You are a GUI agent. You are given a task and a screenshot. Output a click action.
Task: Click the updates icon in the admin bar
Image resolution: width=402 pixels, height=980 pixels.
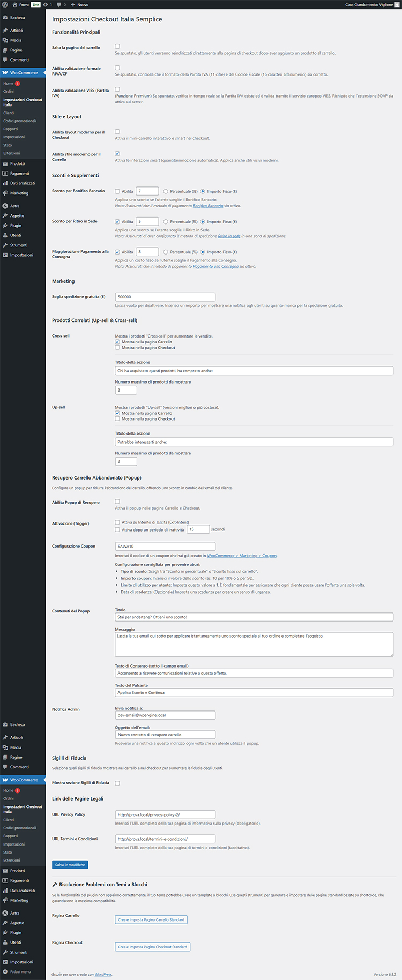pos(45,4)
